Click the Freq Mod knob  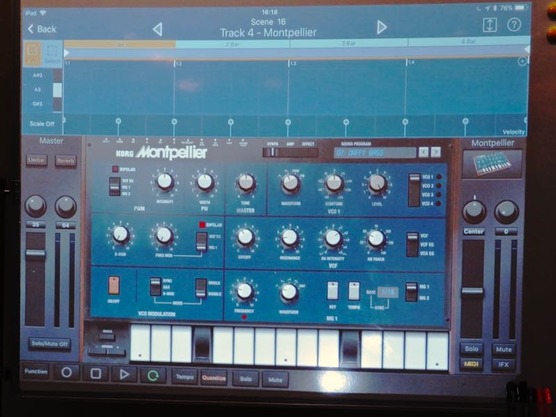(164, 235)
